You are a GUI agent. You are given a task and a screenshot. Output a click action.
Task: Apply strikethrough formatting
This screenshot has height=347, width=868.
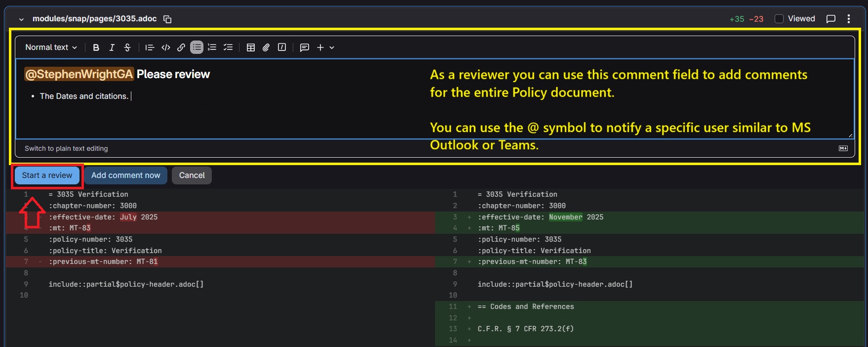pos(127,47)
